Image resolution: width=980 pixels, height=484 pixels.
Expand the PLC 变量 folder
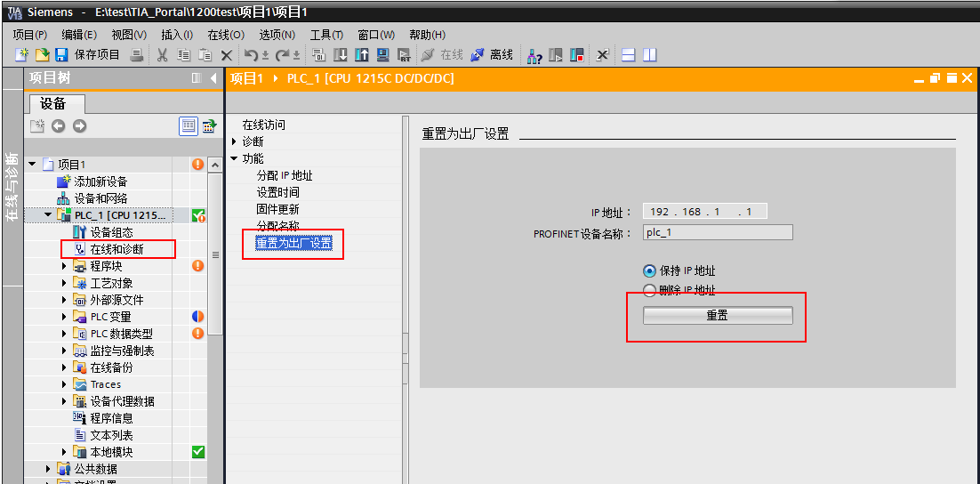point(64,317)
